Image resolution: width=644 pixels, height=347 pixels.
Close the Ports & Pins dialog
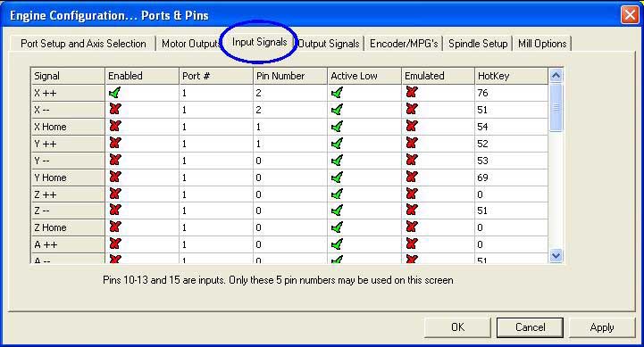630,15
